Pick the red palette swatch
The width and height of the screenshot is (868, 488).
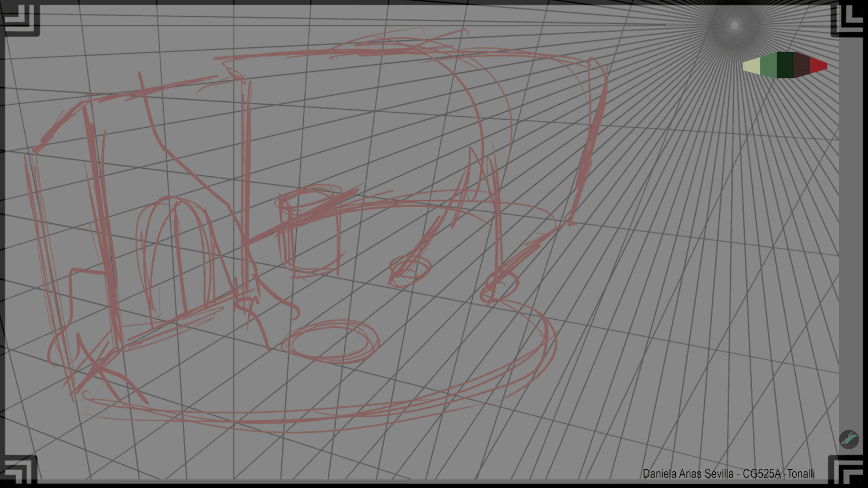818,65
